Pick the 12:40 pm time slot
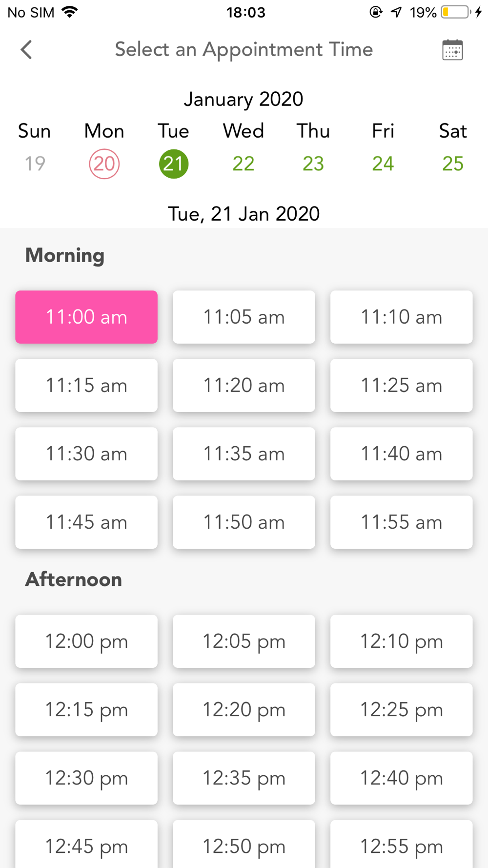Viewport: 488px width, 868px height. [x=402, y=778]
